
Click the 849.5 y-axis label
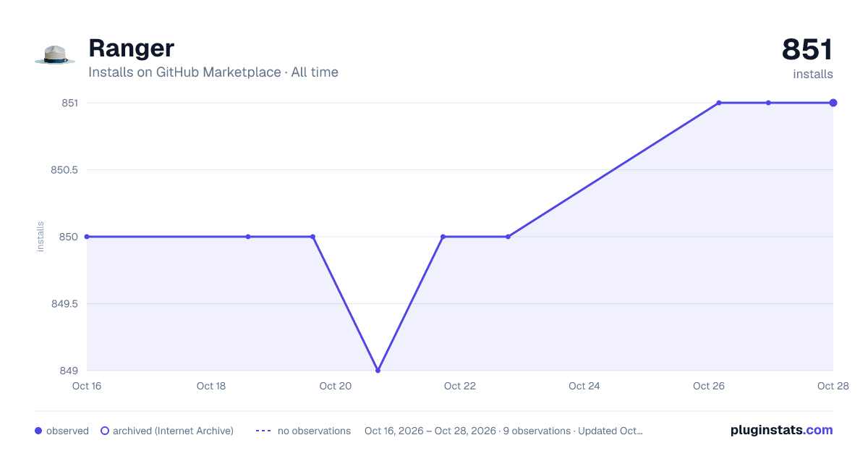(64, 304)
